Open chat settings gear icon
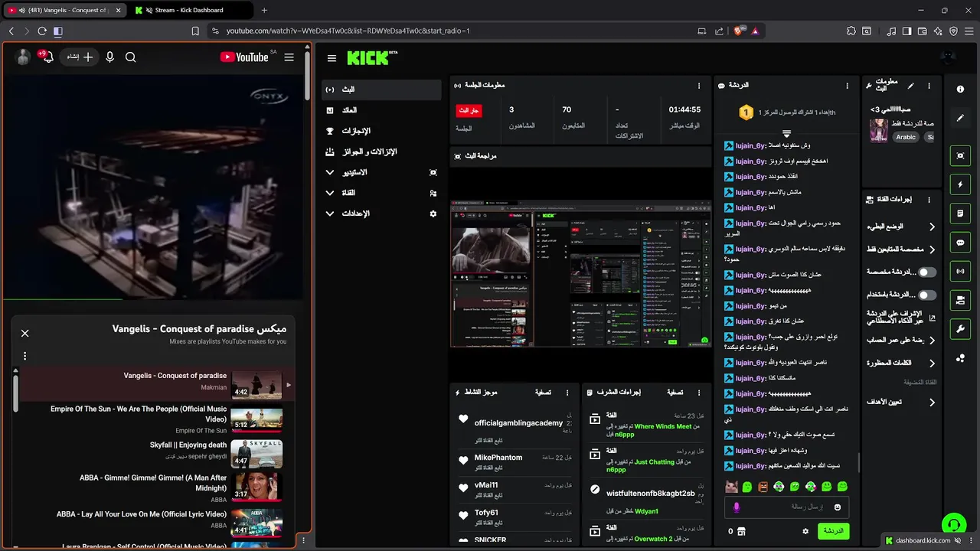The width and height of the screenshot is (980, 551). click(805, 531)
